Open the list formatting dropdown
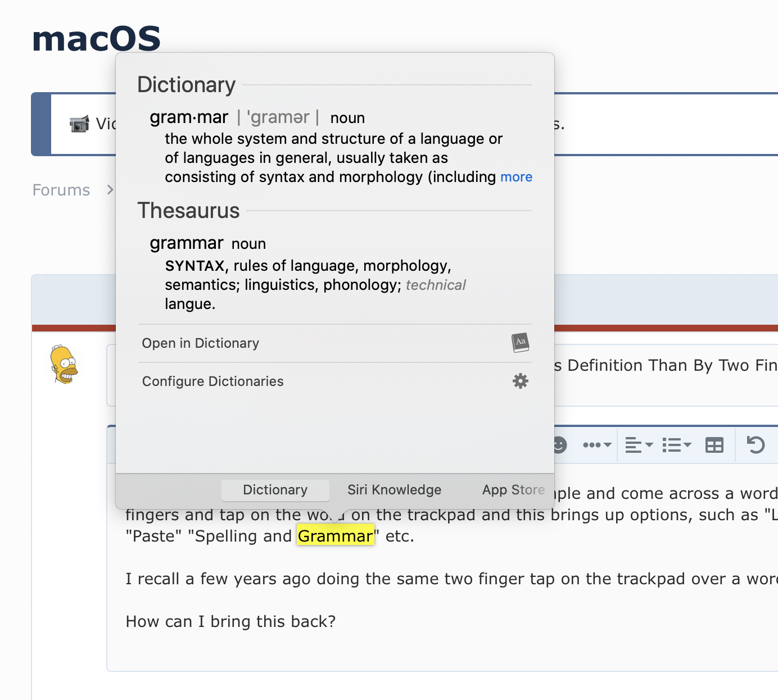Image resolution: width=778 pixels, height=700 pixels. point(676,446)
